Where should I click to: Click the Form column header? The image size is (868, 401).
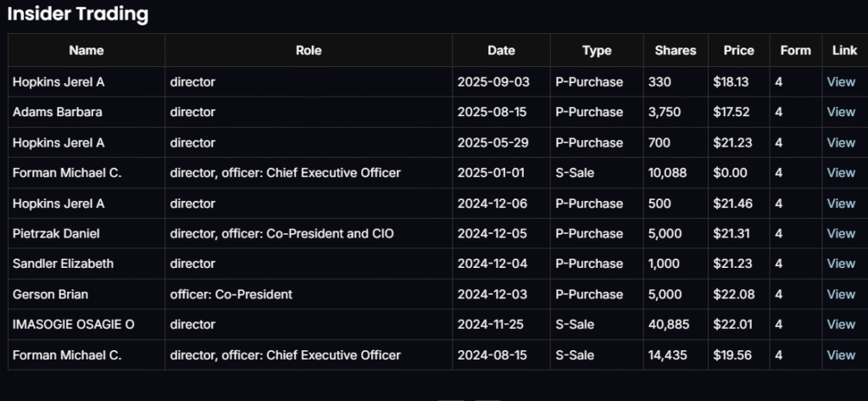pyautogui.click(x=795, y=51)
